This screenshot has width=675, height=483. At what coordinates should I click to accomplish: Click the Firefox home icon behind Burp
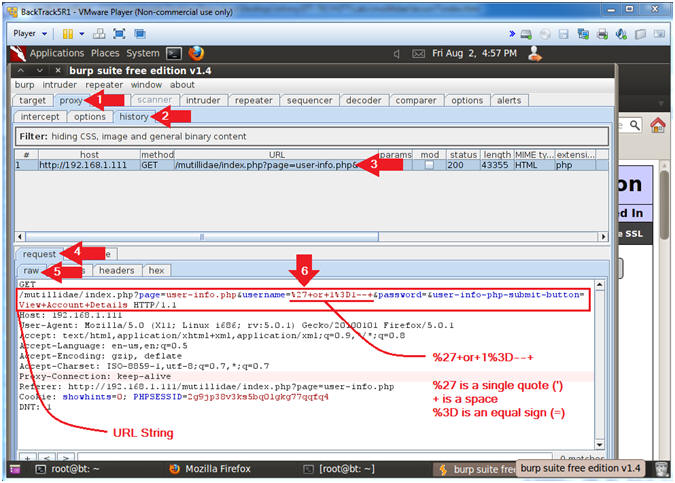coord(657,125)
